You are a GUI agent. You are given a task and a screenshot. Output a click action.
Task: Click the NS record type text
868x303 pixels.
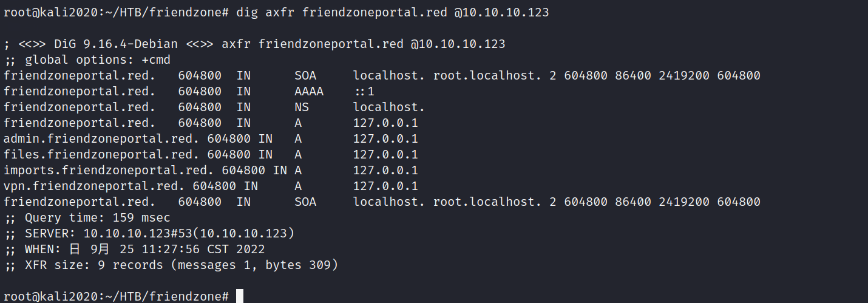tap(302, 107)
